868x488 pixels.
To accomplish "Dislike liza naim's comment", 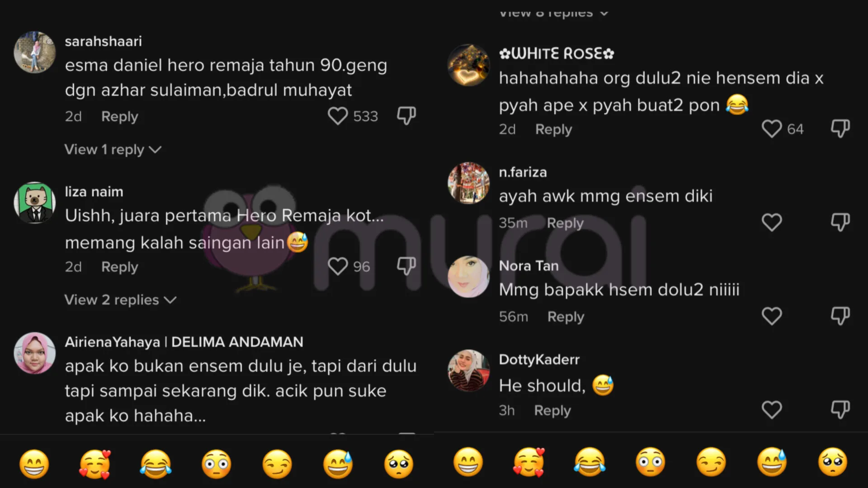I will point(406,266).
